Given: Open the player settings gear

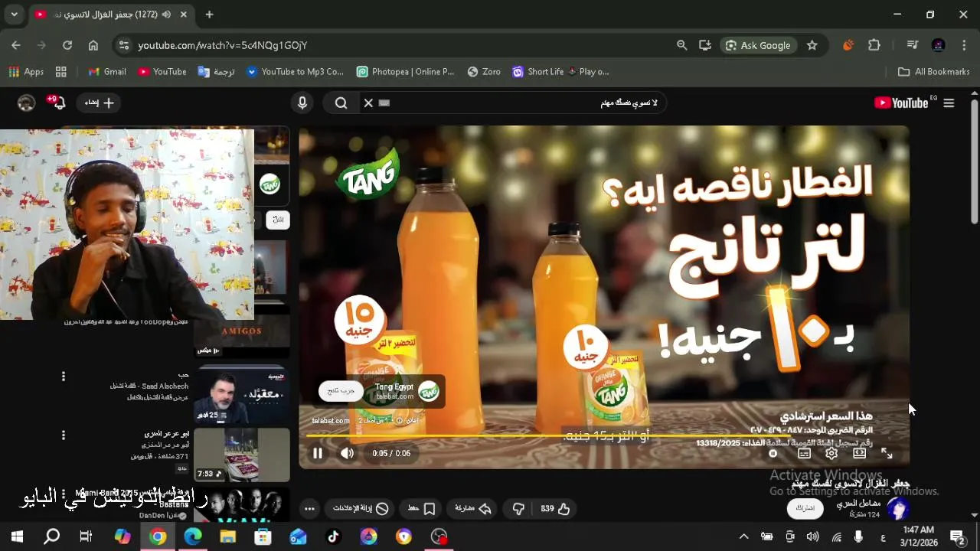Looking at the screenshot, I should (x=831, y=453).
